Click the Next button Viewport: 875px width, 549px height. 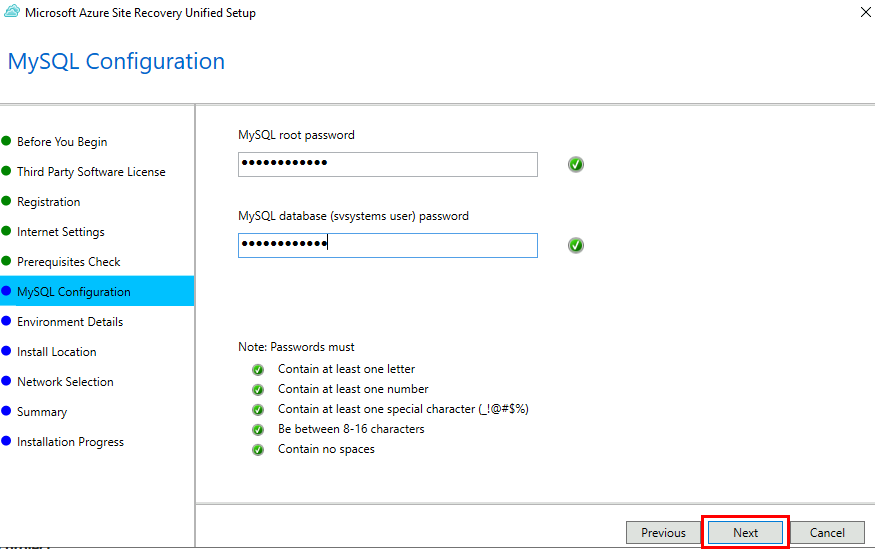coord(745,533)
